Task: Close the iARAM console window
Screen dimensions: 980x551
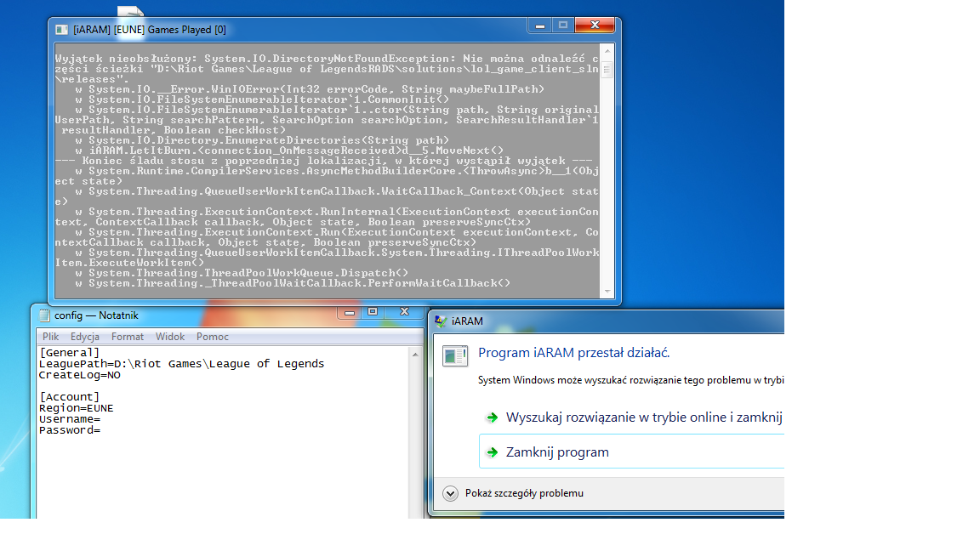Action: coord(595,25)
